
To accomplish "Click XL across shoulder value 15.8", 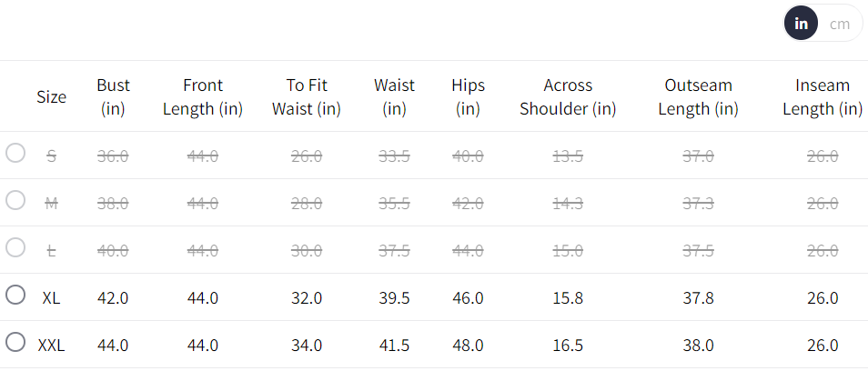I will 568,298.
